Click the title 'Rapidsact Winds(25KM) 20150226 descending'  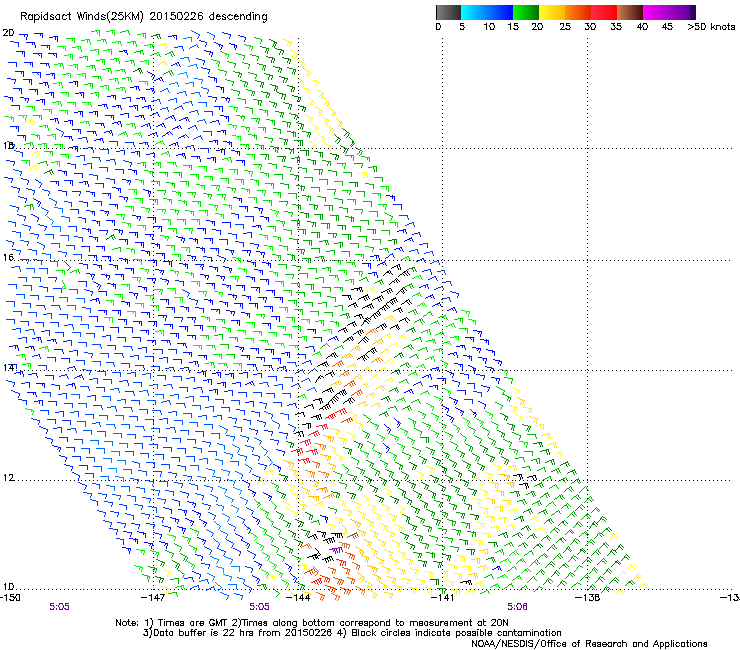[x=143, y=17]
